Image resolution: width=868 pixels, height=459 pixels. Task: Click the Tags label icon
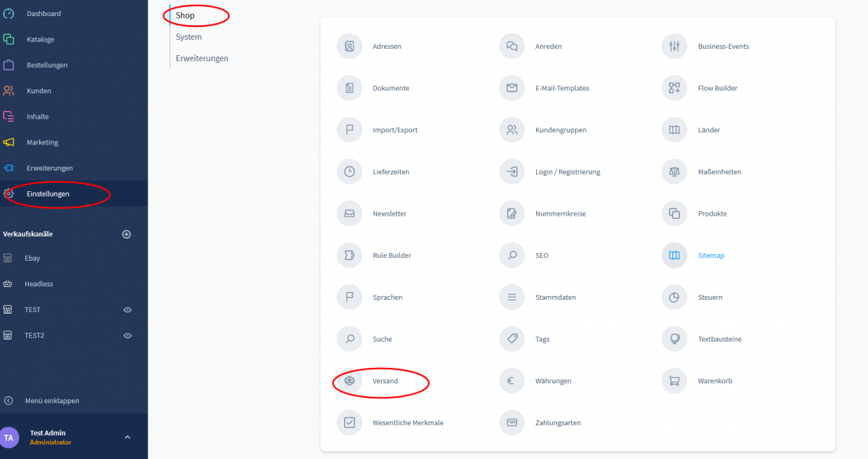tap(512, 339)
